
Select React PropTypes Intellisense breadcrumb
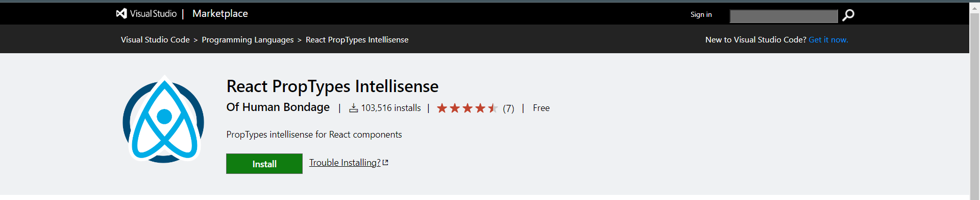click(x=357, y=40)
